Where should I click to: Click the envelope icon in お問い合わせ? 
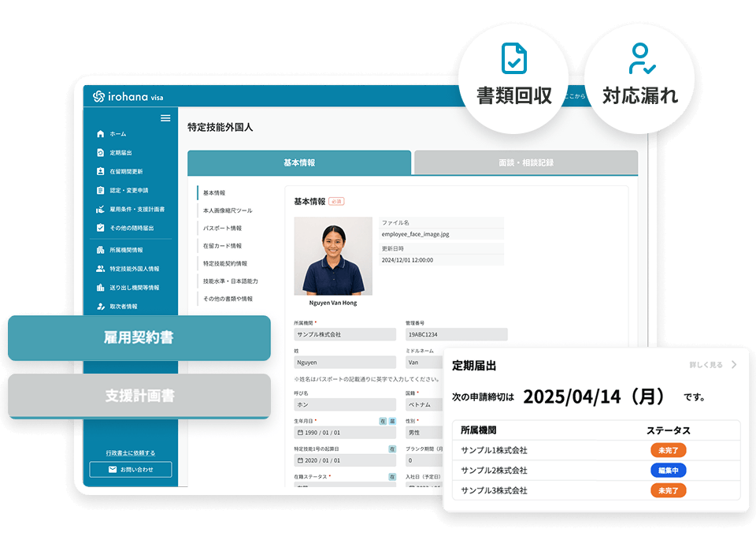[x=113, y=470]
